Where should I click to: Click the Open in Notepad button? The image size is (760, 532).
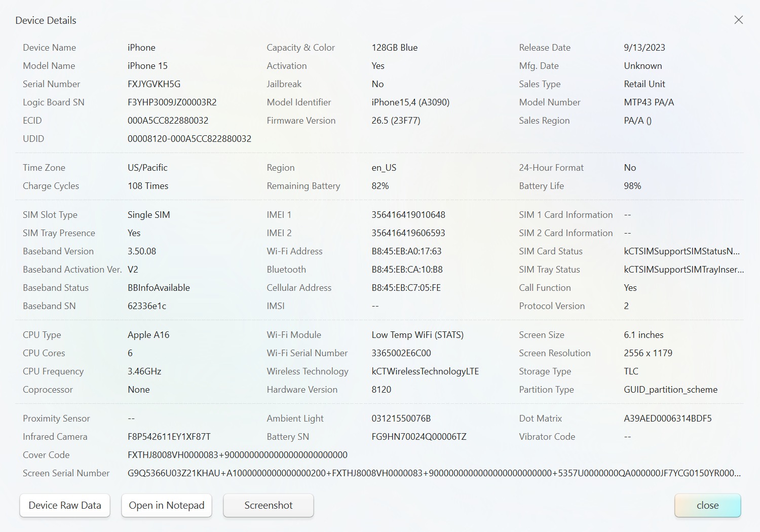pos(167,505)
